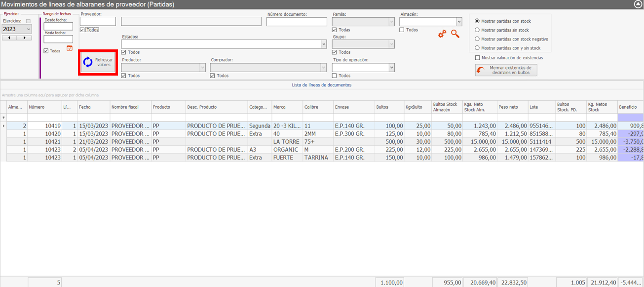Select Mostrar partidas con stock negativo
The height and width of the screenshot is (287, 644).
[477, 39]
